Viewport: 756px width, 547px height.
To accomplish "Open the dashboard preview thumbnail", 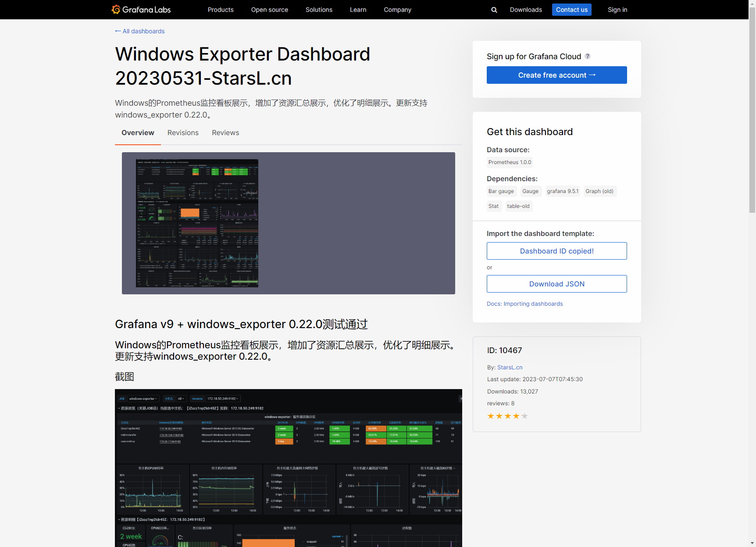I will (x=197, y=223).
